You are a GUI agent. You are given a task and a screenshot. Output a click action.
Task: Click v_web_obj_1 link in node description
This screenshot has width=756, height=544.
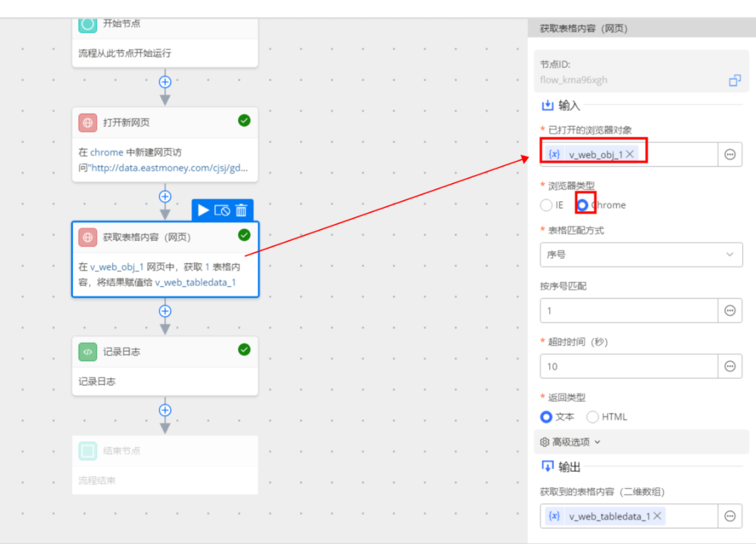coord(117,267)
